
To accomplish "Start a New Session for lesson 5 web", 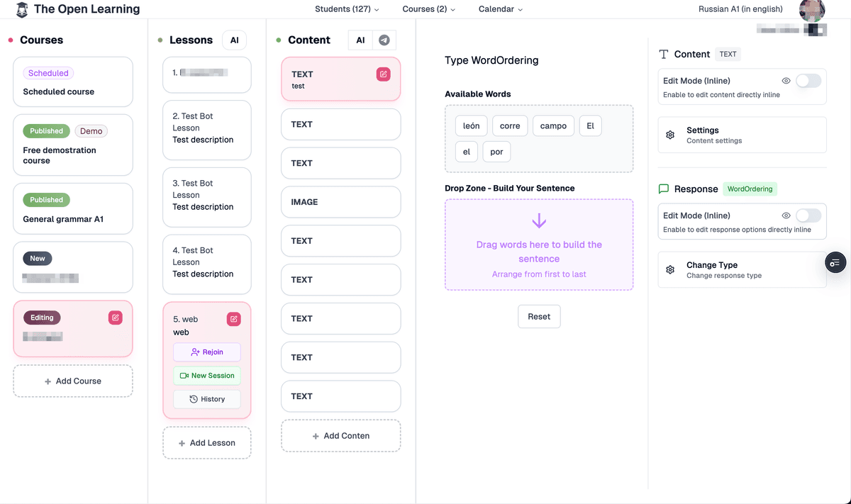I will tap(206, 375).
